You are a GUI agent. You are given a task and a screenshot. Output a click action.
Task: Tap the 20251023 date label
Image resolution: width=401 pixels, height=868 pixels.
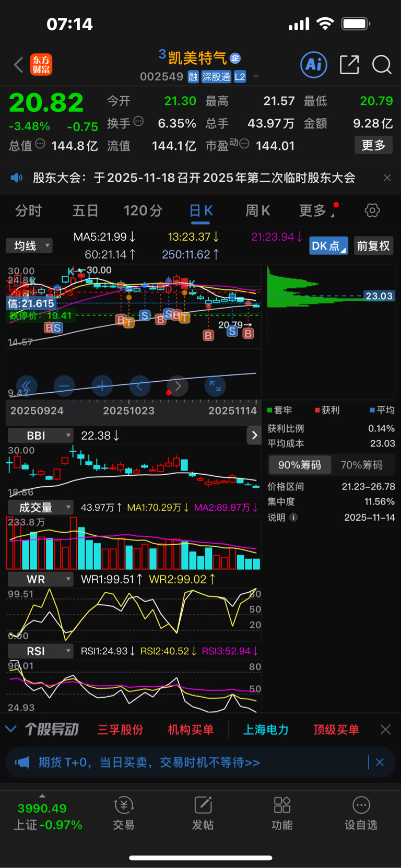click(129, 410)
